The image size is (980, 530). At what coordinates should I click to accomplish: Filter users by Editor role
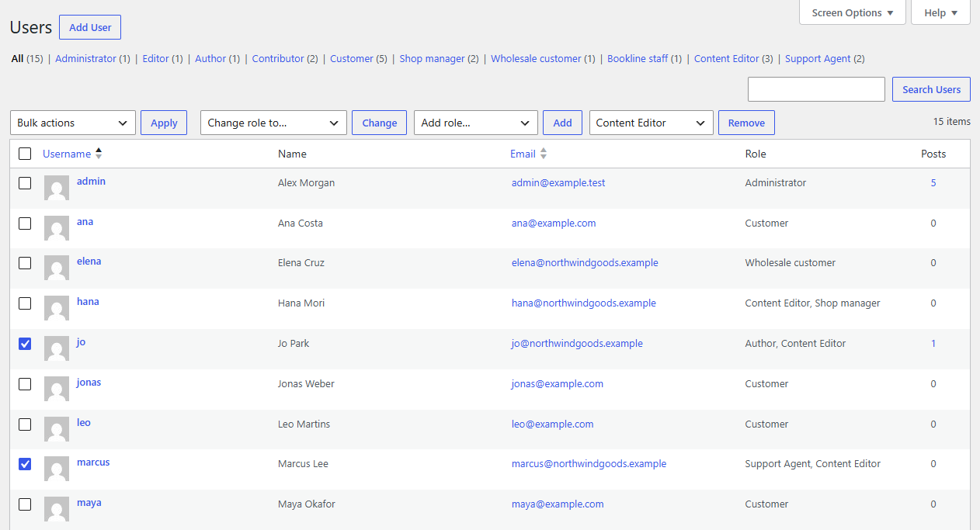click(155, 58)
